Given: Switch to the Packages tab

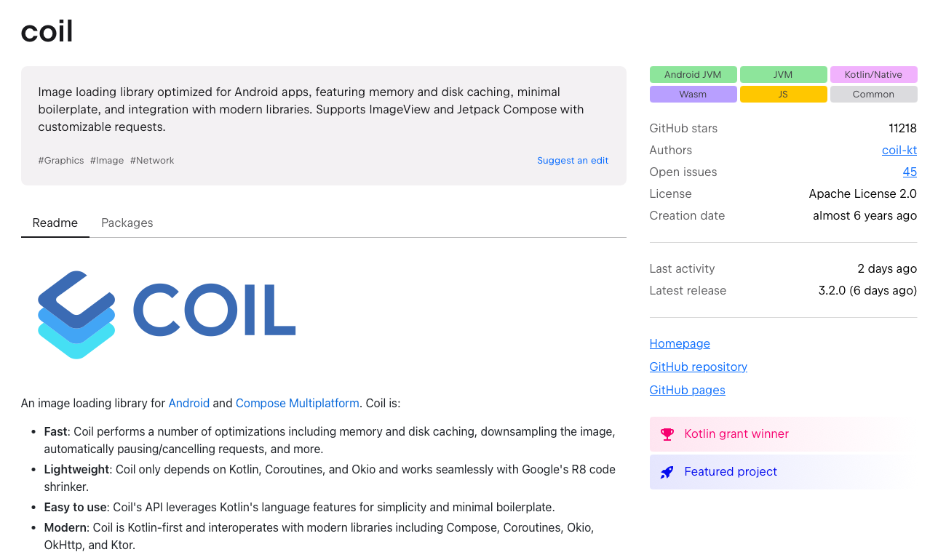Looking at the screenshot, I should [127, 223].
